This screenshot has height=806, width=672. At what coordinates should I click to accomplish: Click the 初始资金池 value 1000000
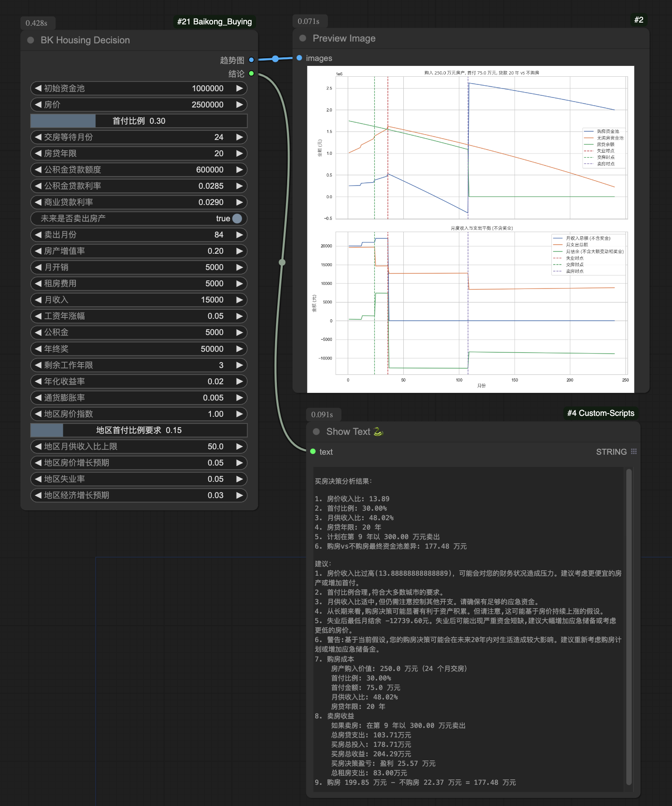click(x=207, y=89)
